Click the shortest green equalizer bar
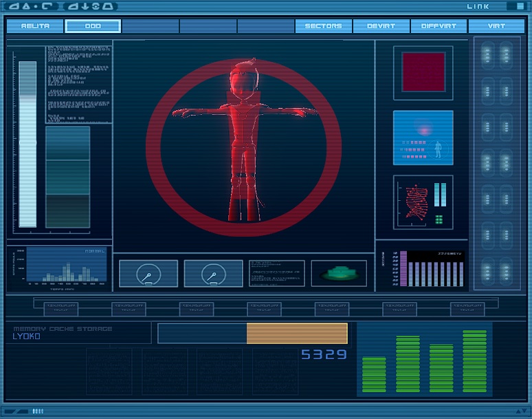 (374, 374)
